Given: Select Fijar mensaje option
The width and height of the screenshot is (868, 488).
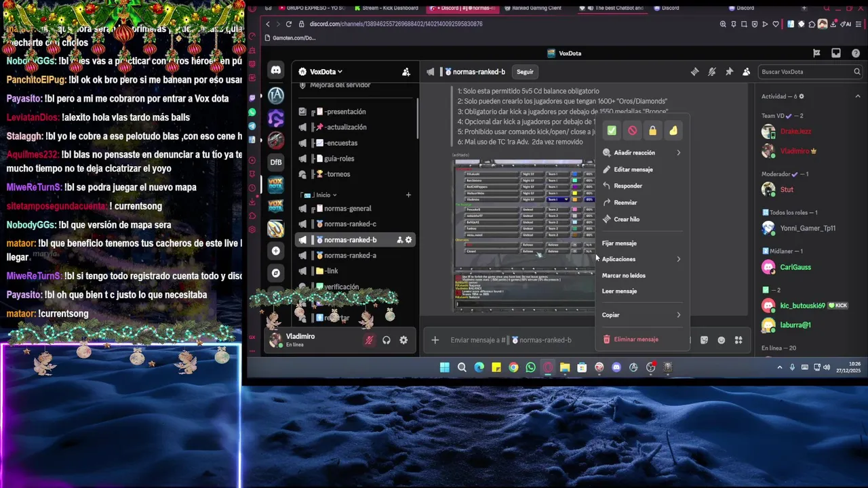Looking at the screenshot, I should [x=642, y=243].
